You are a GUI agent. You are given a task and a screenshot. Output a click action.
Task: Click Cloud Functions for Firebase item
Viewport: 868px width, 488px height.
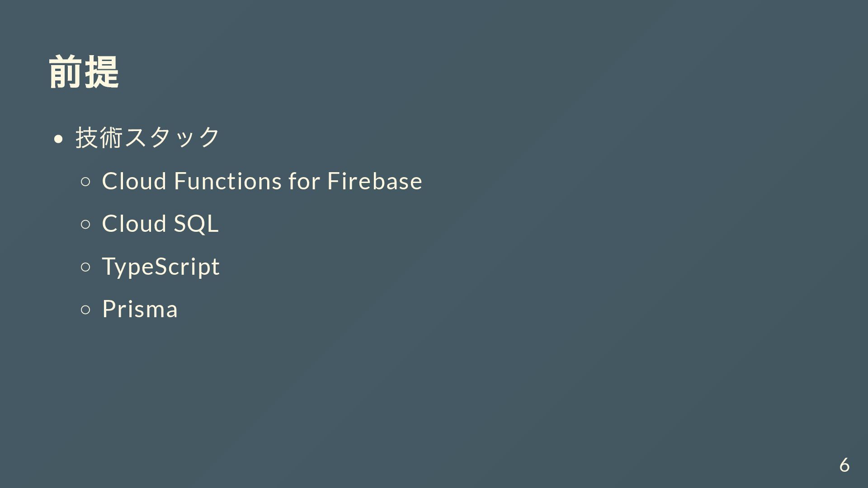pos(262,181)
